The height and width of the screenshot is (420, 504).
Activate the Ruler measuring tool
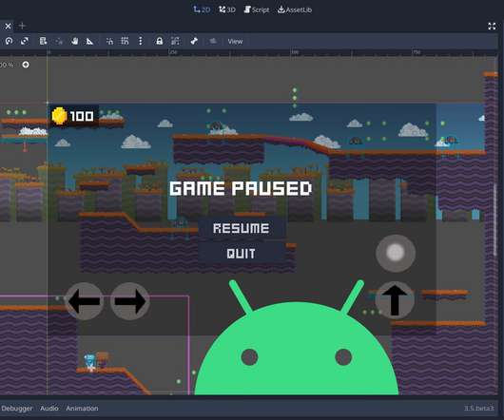pyautogui.click(x=89, y=41)
